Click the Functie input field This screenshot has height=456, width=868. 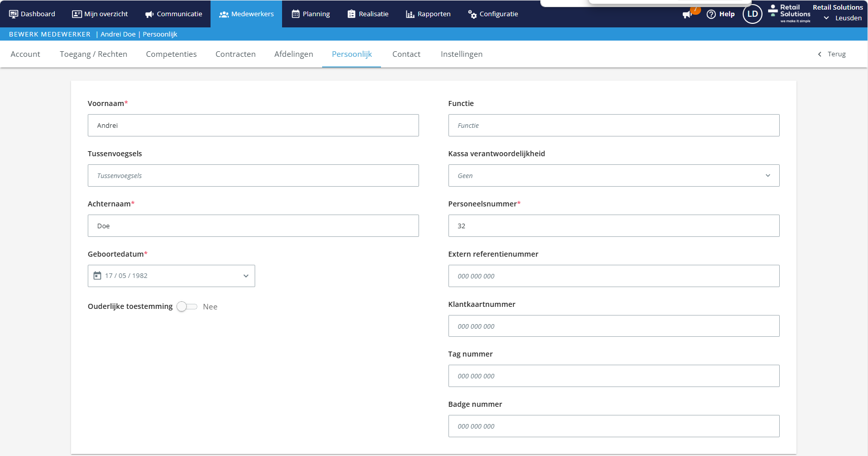coord(614,125)
